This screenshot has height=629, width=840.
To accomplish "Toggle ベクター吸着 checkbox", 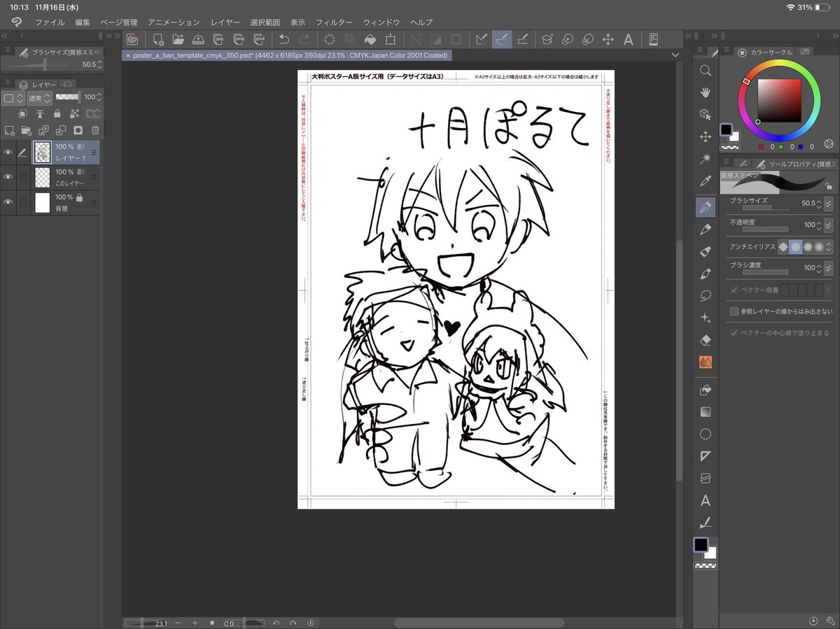I will [734, 290].
